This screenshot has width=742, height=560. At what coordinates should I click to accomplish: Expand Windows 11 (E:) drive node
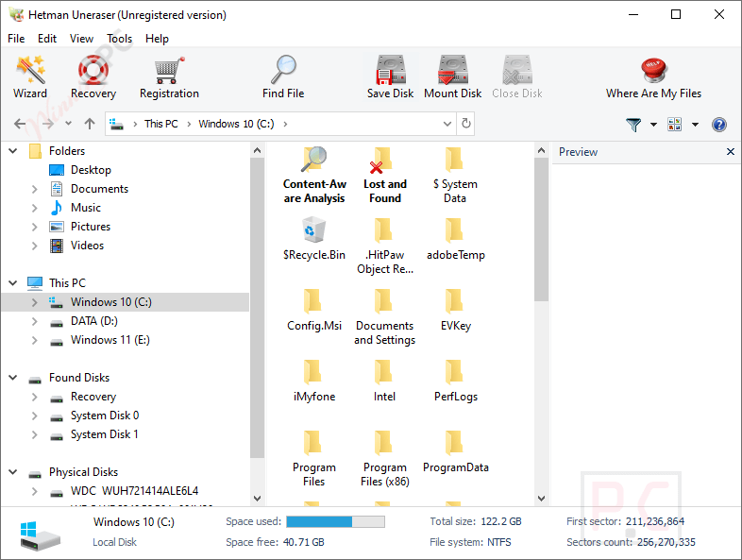pos(35,340)
